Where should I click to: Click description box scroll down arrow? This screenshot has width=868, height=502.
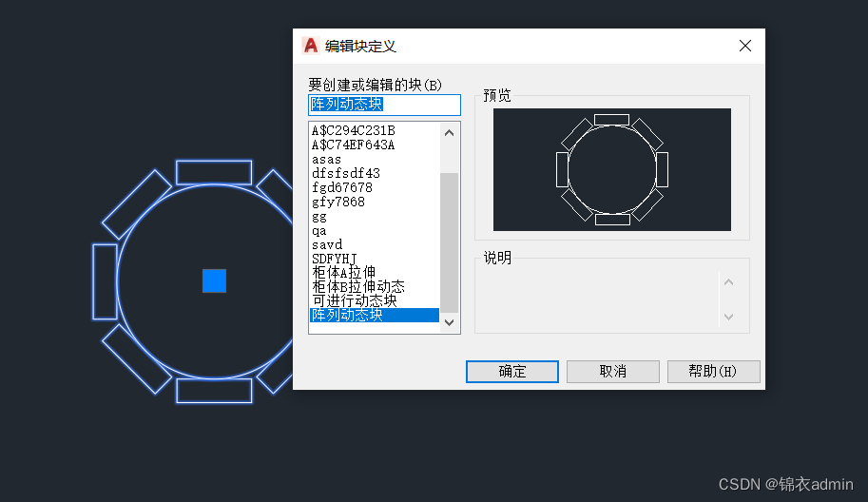tap(728, 317)
